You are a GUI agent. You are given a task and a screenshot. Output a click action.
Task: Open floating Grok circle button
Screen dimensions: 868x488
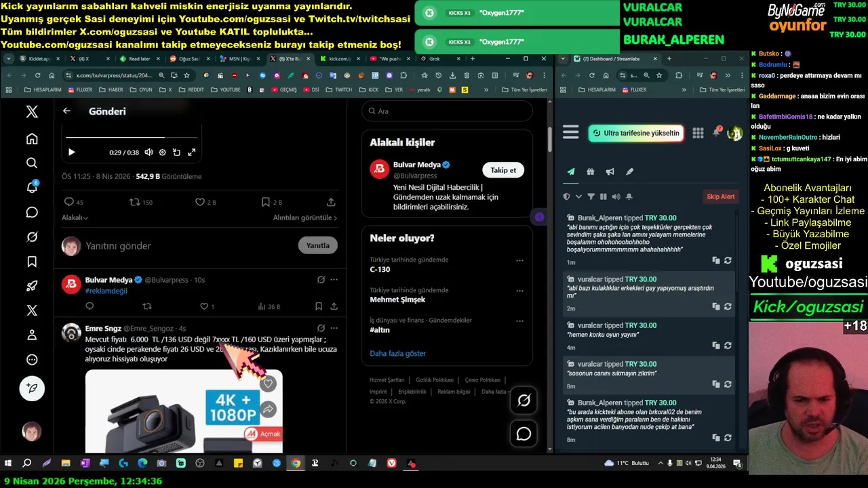[524, 401]
